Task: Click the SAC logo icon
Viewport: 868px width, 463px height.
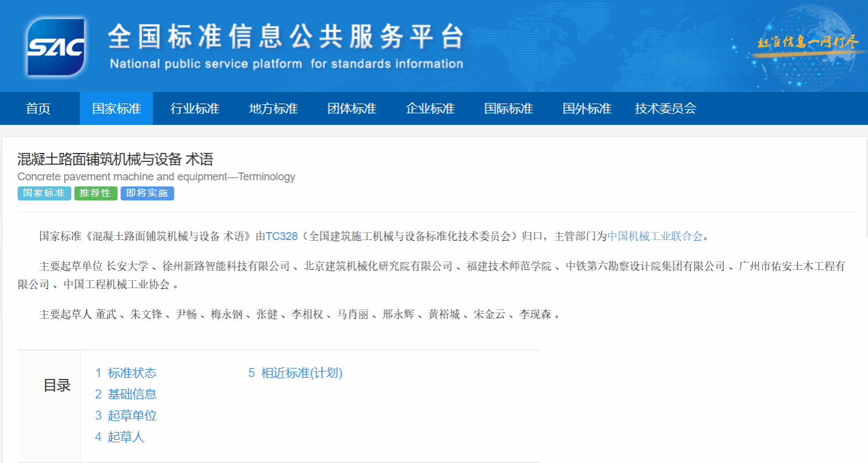Action: 55,47
